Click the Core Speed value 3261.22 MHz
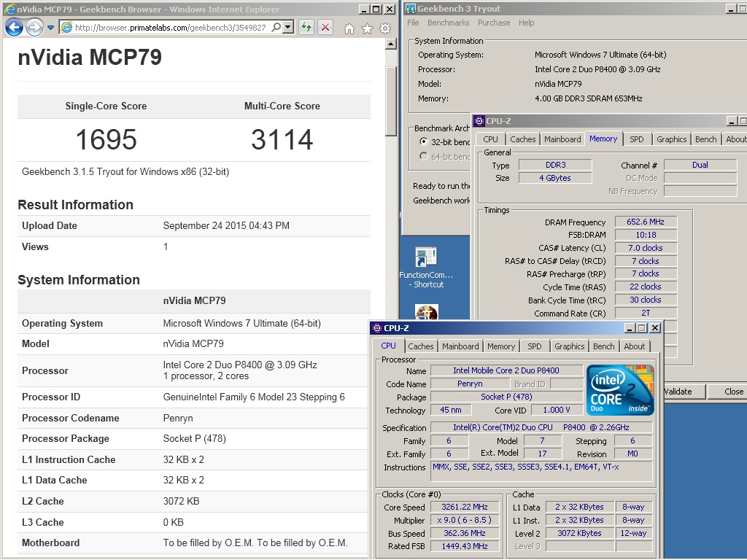Viewport: 747px width, 560px height. point(465,507)
